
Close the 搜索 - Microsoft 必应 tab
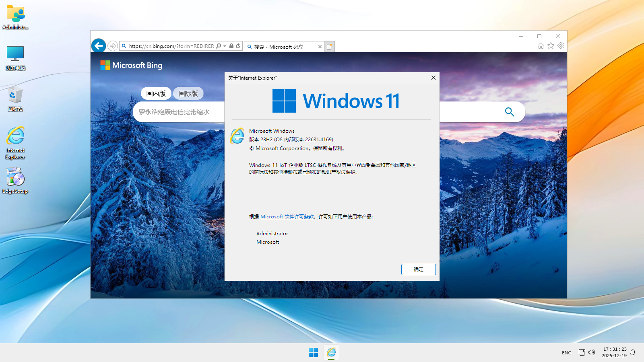320,47
